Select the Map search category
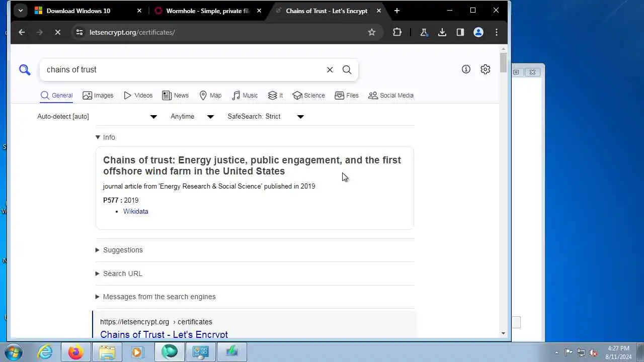 pos(210,96)
